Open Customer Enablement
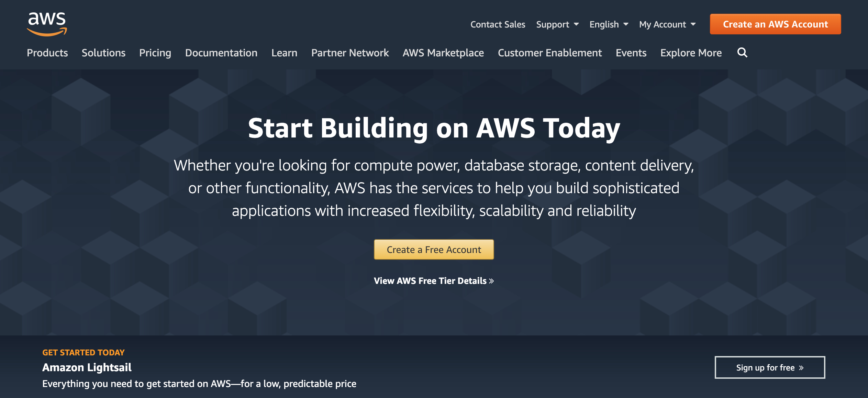Image resolution: width=868 pixels, height=398 pixels. [549, 53]
